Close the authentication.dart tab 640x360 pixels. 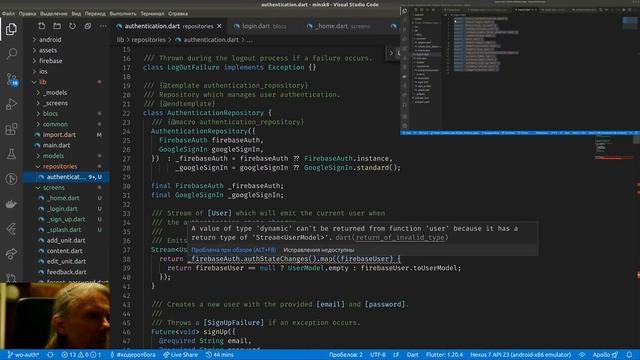coord(219,26)
